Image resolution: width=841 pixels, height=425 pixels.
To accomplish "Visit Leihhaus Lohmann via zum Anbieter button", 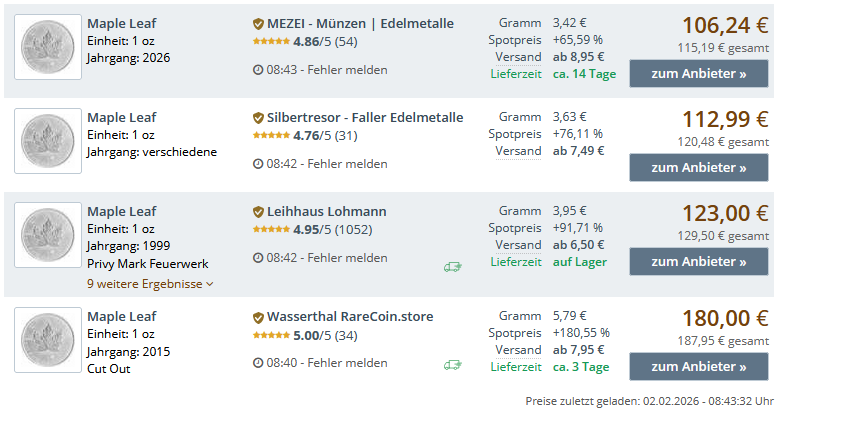I will click(698, 262).
